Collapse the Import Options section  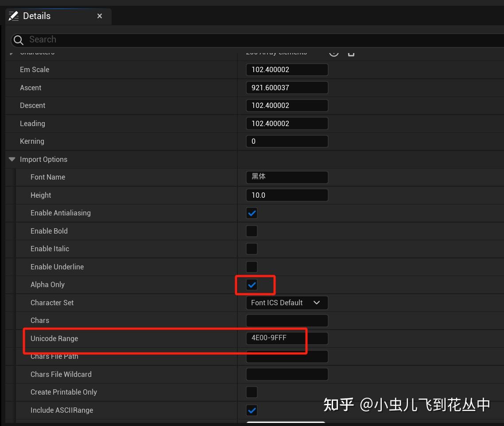click(x=12, y=159)
